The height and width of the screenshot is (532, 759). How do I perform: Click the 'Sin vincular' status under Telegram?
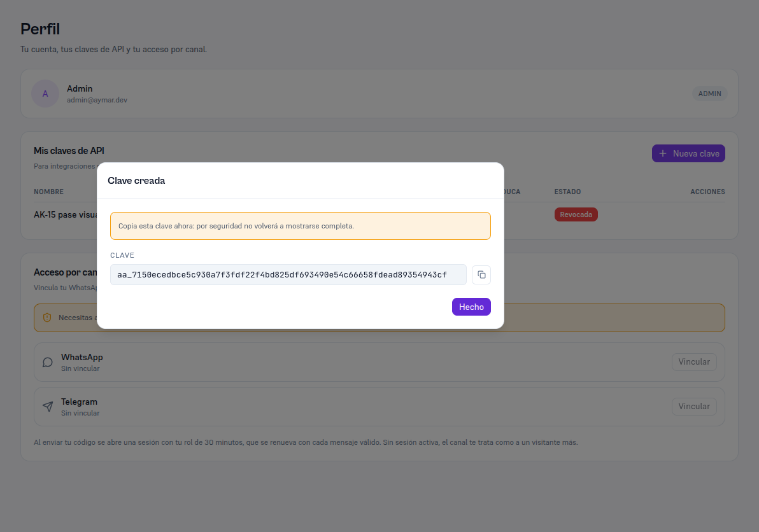[x=80, y=413]
